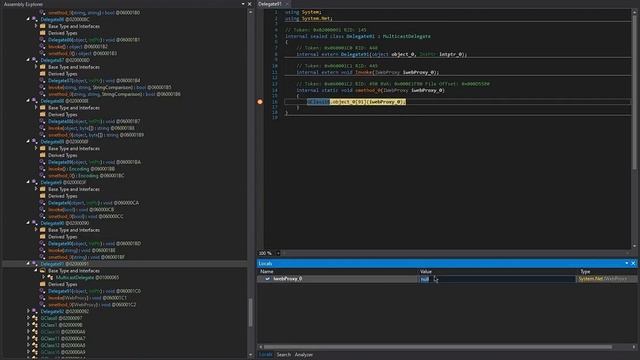The width and height of the screenshot is (640, 360).
Task: Click the Locals scrollbar right arrow
Action: pyautogui.click(x=633, y=347)
